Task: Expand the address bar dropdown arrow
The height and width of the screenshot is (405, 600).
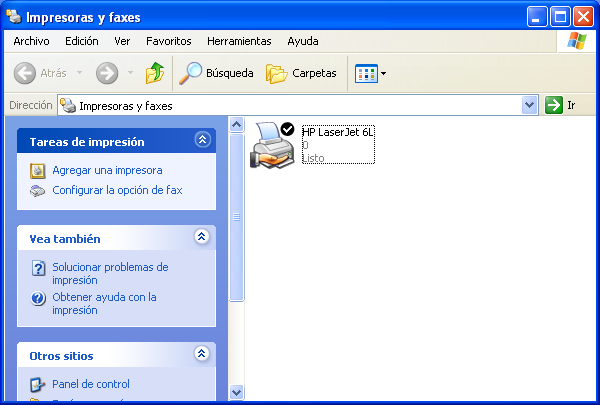Action: pos(530,105)
